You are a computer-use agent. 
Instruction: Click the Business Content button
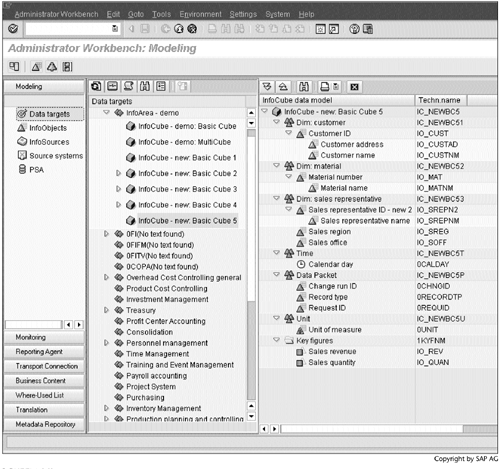tap(44, 381)
